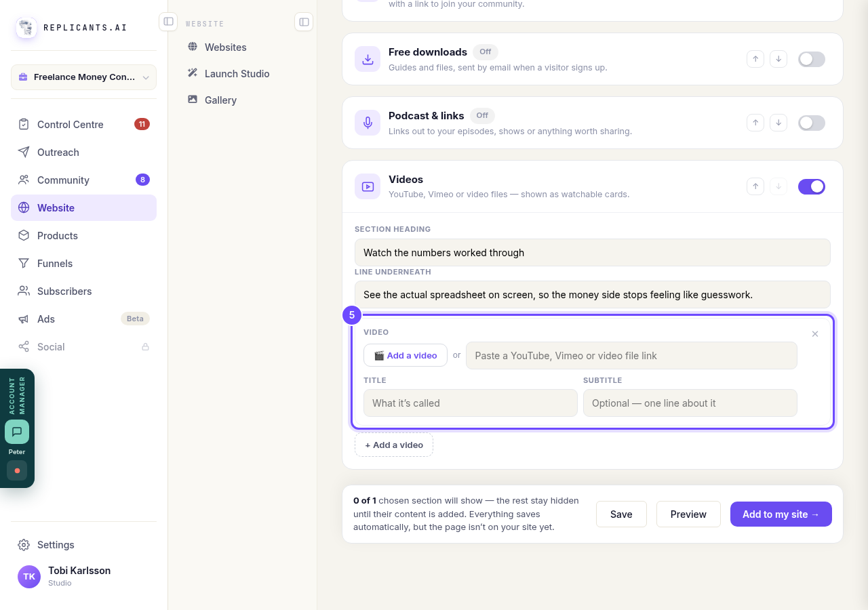Disable the Videos section toggle
The width and height of the screenshot is (868, 610).
pyautogui.click(x=812, y=186)
